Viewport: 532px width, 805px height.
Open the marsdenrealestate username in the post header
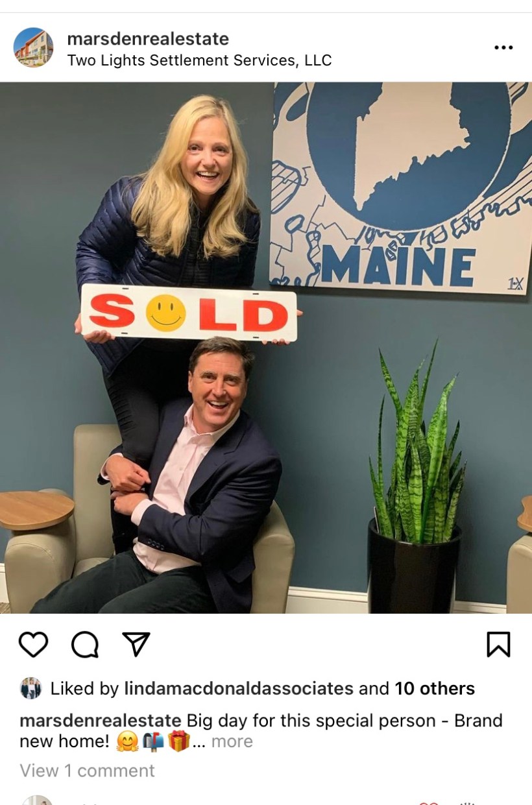(x=148, y=39)
